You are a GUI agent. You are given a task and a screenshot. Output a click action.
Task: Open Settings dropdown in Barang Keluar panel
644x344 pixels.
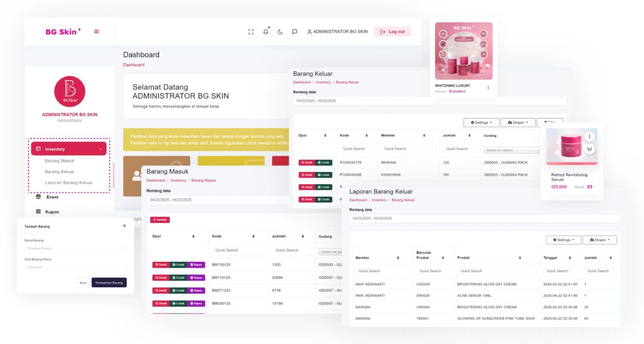481,123
